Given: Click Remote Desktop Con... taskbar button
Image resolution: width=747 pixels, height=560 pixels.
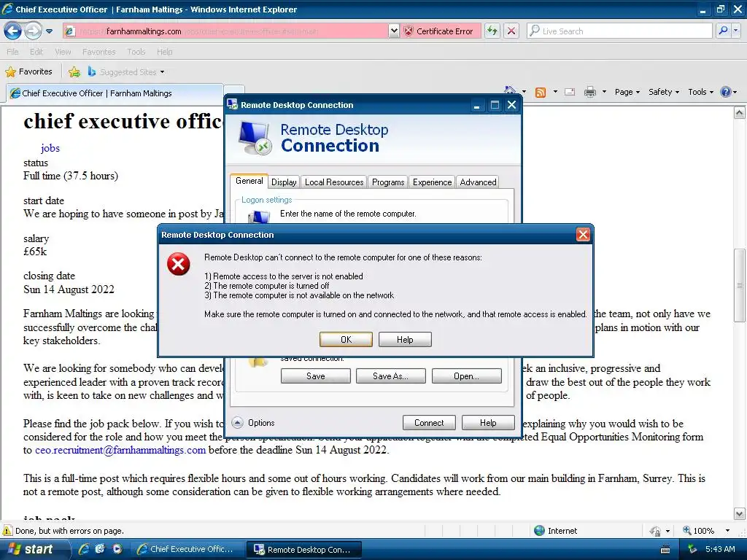Looking at the screenshot, I should point(304,550).
